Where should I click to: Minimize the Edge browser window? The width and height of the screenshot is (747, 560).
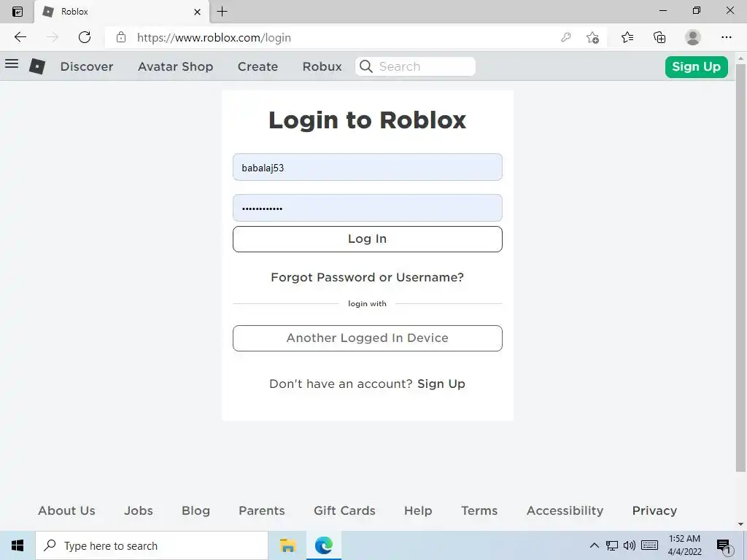point(662,11)
